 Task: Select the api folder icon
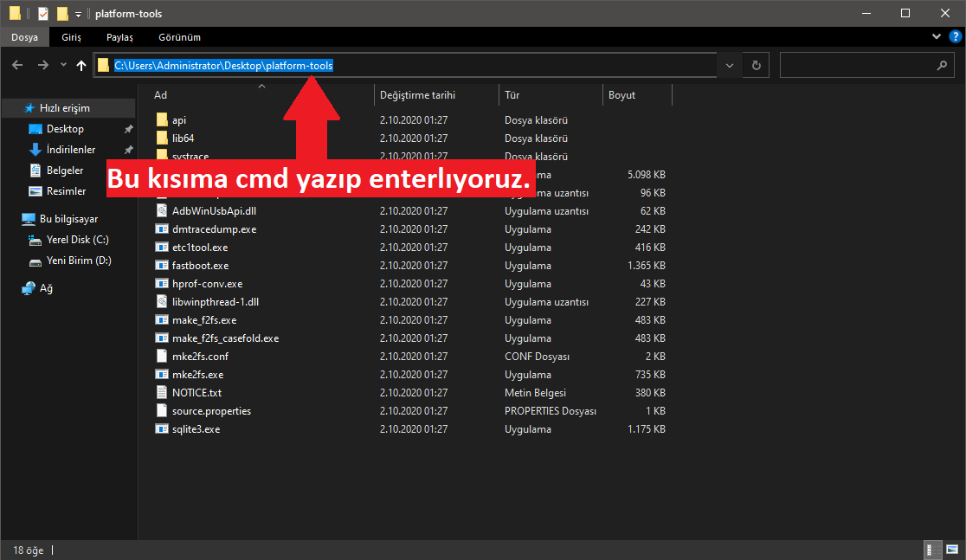coord(162,119)
